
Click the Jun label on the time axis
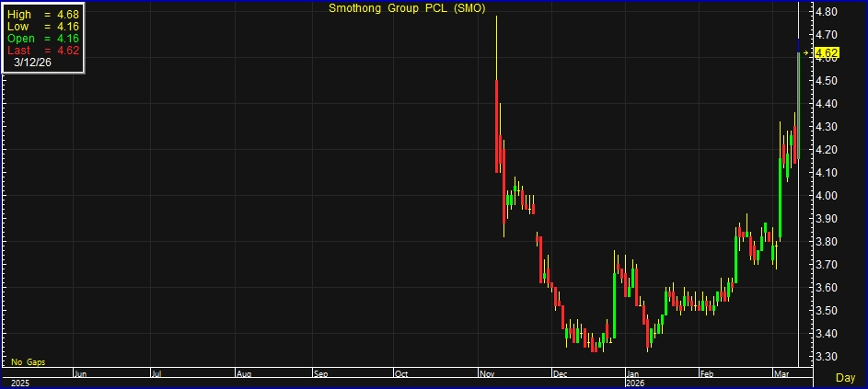point(80,374)
